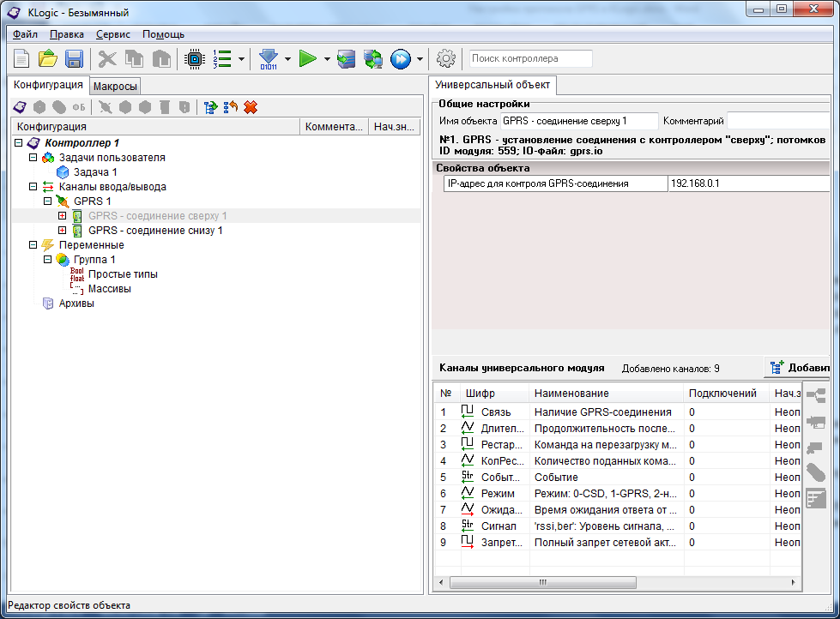
Task: Open the Сервис menu
Action: (113, 34)
